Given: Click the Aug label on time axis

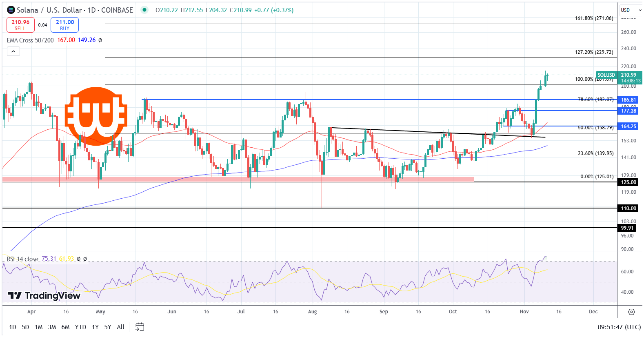Looking at the screenshot, I should tap(312, 312).
